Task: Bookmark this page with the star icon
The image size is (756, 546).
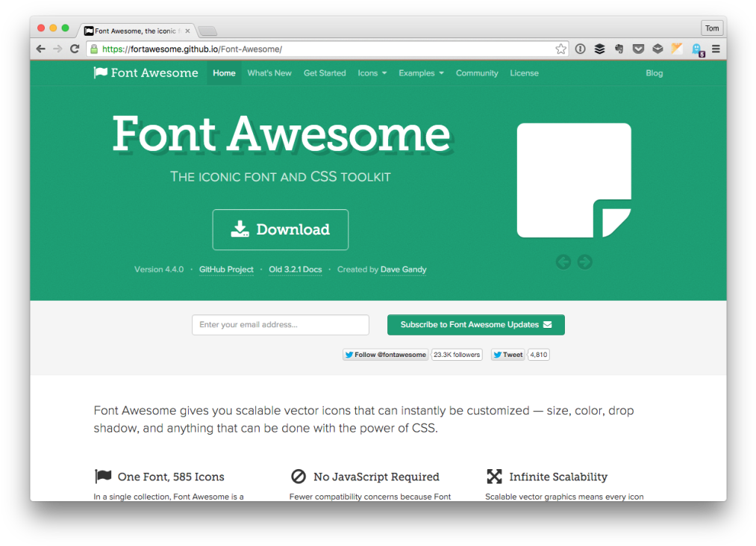Action: (560, 49)
